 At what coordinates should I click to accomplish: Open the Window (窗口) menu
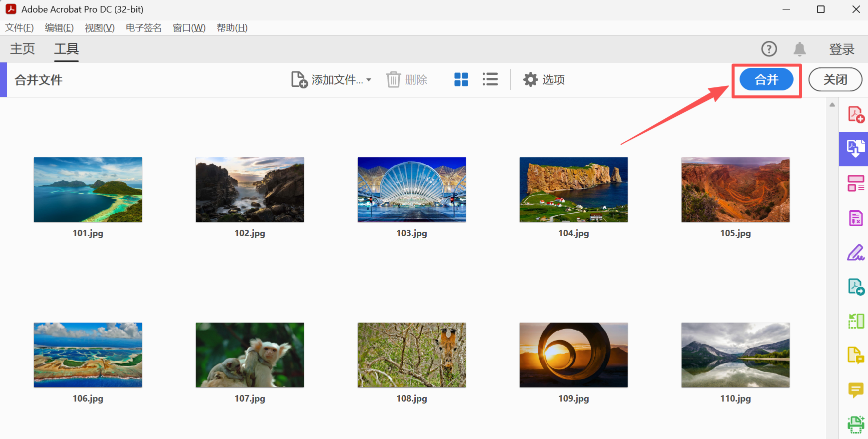(x=189, y=28)
